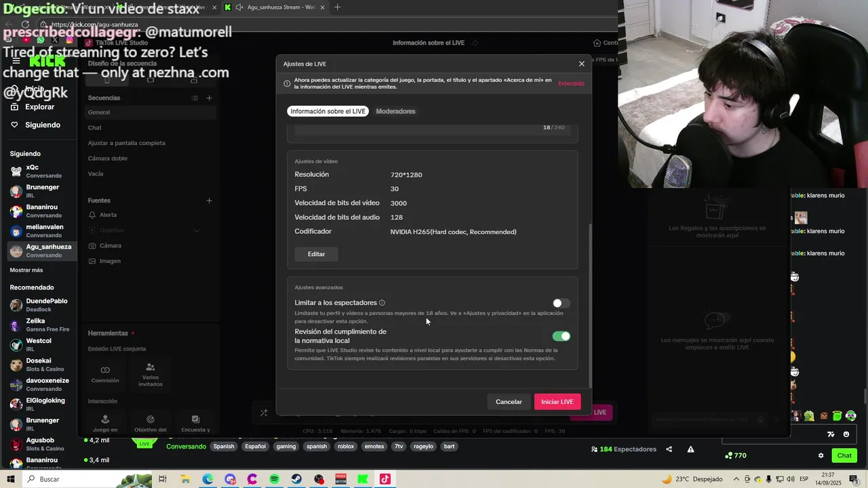Open info icon next to Limitar a los espectadores
Image resolution: width=868 pixels, height=488 pixels.
point(382,303)
